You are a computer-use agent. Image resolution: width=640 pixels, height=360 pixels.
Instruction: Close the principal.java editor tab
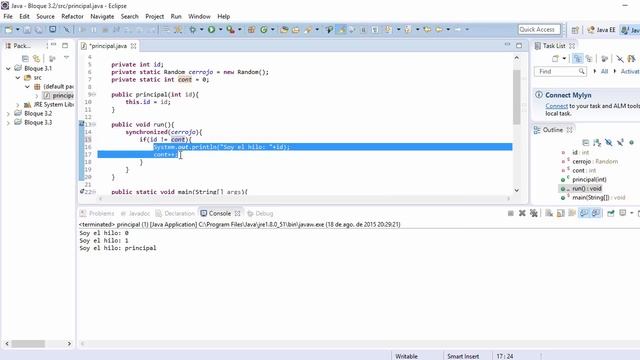pyautogui.click(x=133, y=46)
